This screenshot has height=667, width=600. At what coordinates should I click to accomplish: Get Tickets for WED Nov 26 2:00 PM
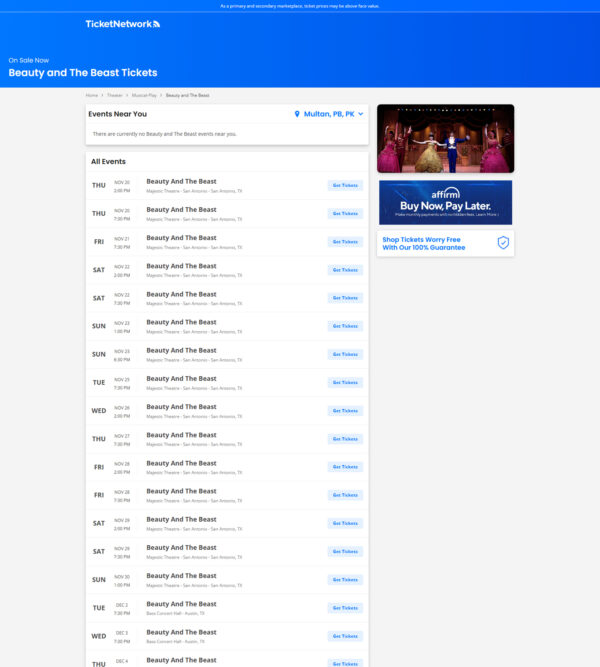point(345,411)
